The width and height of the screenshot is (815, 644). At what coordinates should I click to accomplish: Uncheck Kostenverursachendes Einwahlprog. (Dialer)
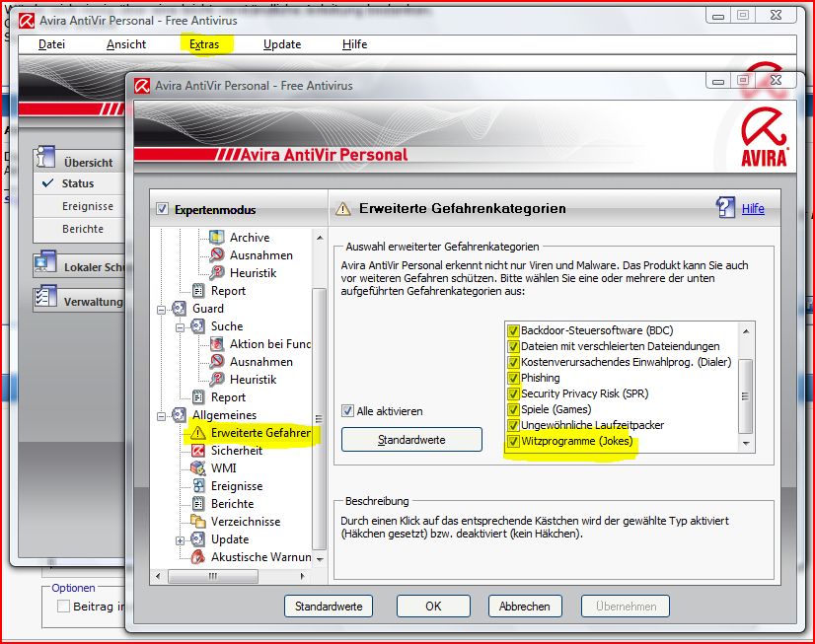(513, 362)
